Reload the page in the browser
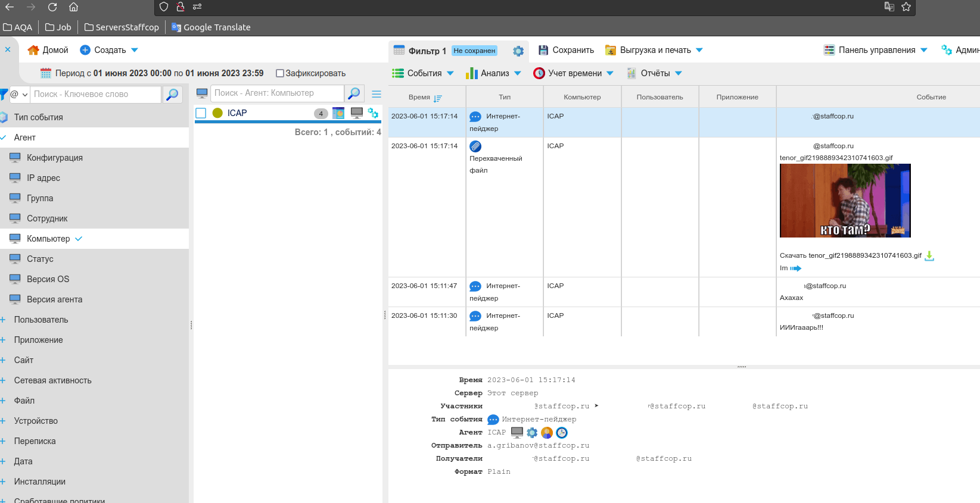980x503 pixels. coord(52,7)
